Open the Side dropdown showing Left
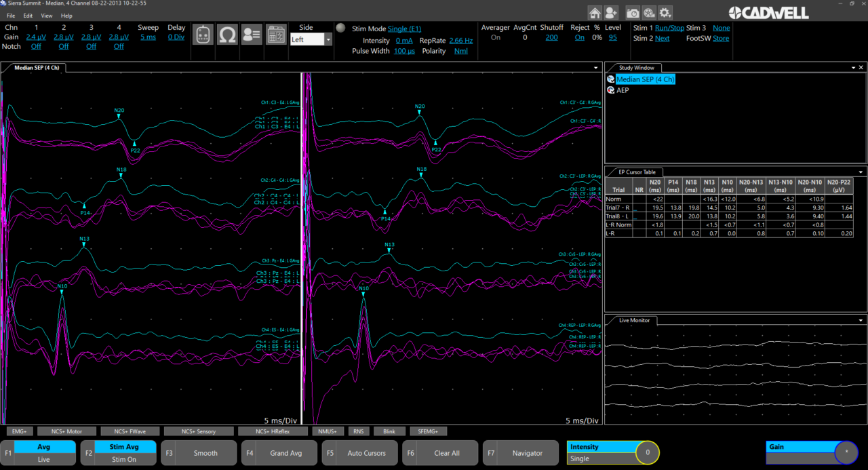The image size is (868, 470). [328, 39]
